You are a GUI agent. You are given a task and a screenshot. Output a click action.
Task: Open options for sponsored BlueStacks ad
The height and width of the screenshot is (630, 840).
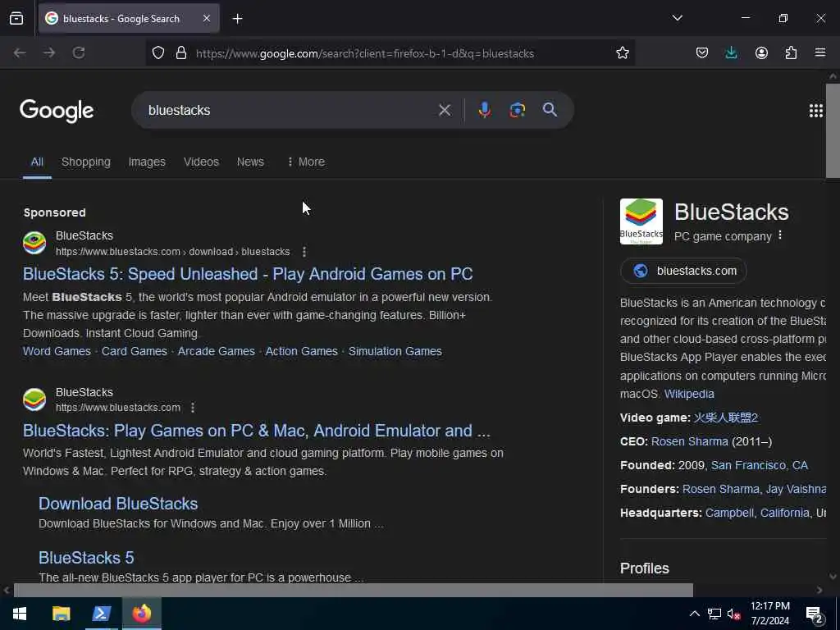point(304,252)
